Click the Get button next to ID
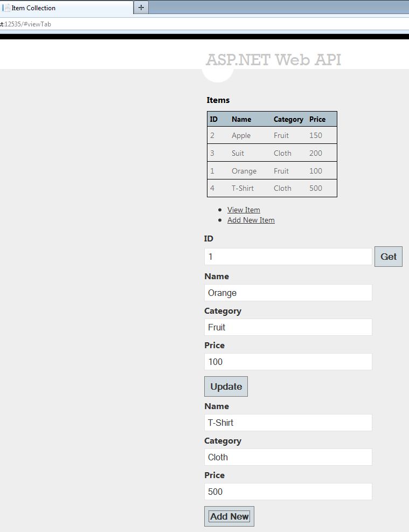The width and height of the screenshot is (409, 532). pos(389,257)
